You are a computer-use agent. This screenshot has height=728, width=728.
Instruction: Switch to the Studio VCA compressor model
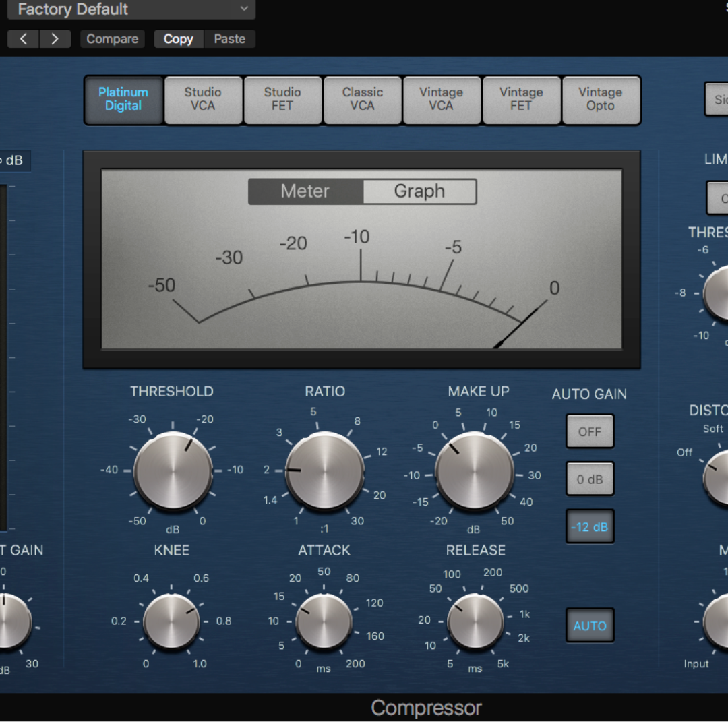(x=203, y=100)
